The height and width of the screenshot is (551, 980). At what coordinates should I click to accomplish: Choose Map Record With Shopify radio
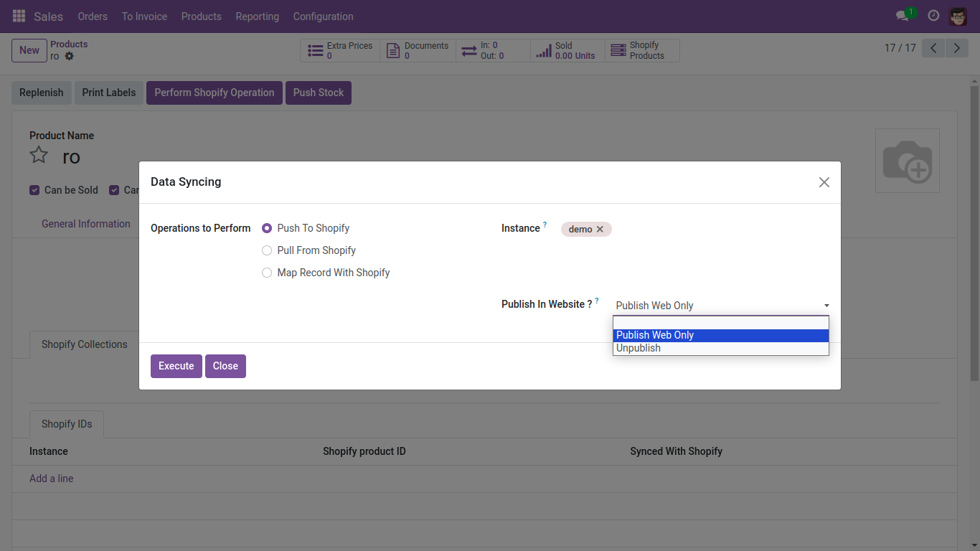(267, 273)
